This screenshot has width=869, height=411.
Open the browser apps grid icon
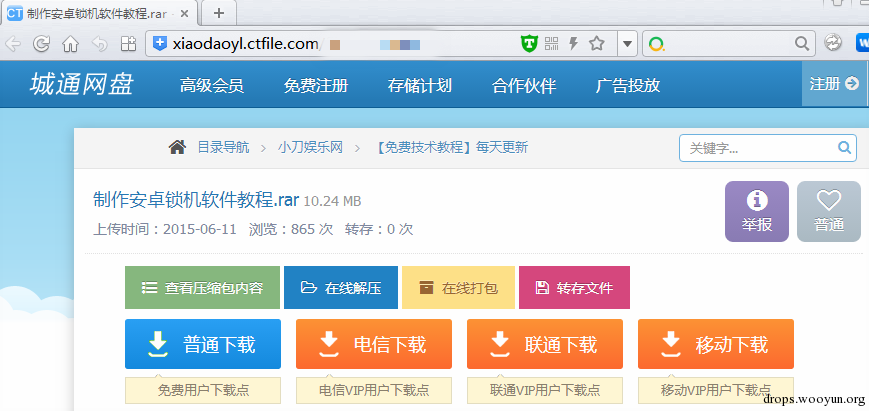[x=129, y=44]
